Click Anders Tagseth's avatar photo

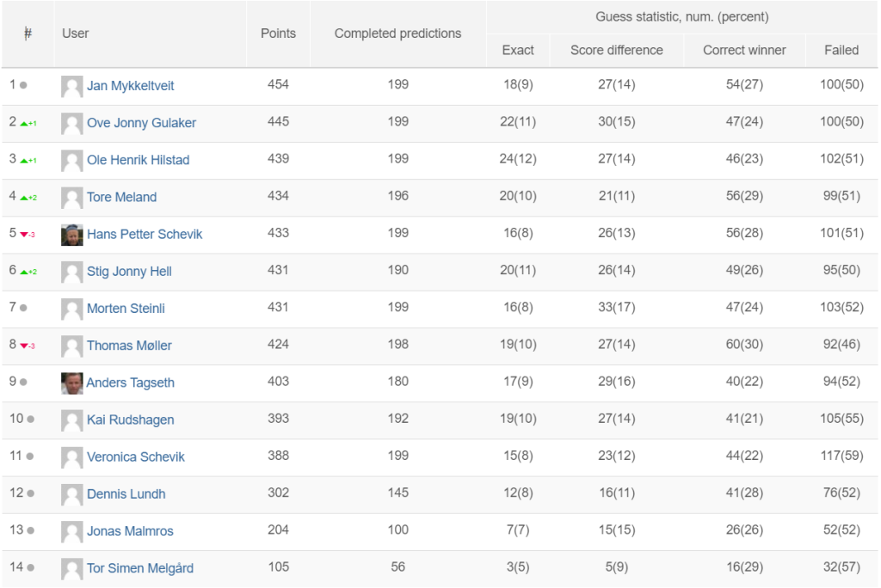click(x=72, y=383)
